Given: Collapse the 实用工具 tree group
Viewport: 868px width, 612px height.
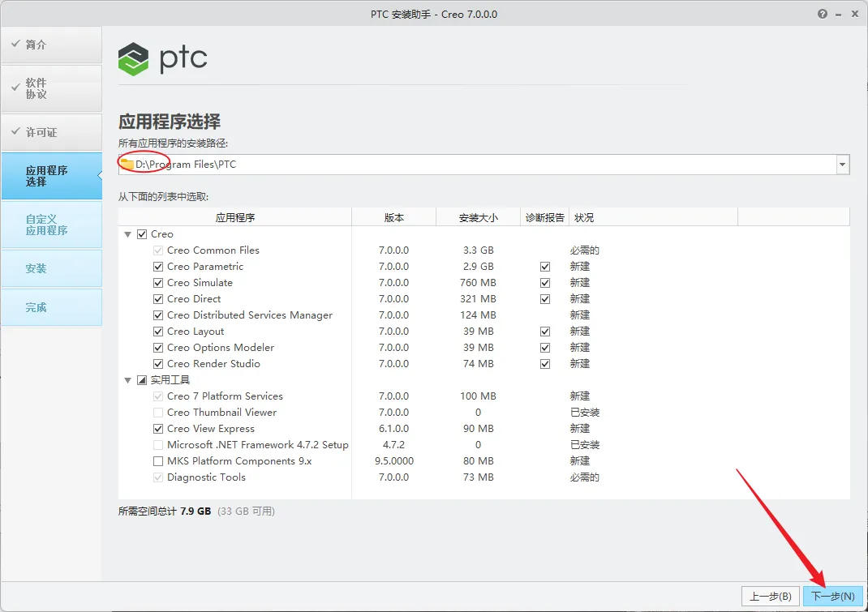Looking at the screenshot, I should click(128, 380).
